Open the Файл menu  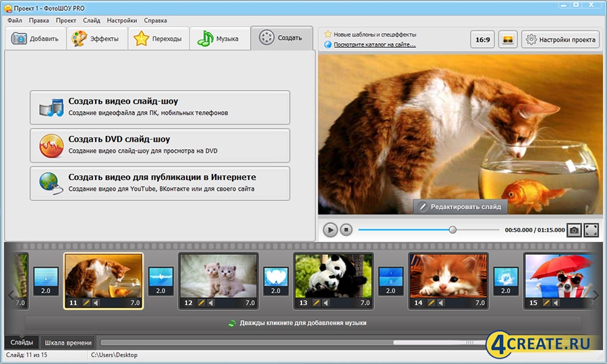point(15,20)
